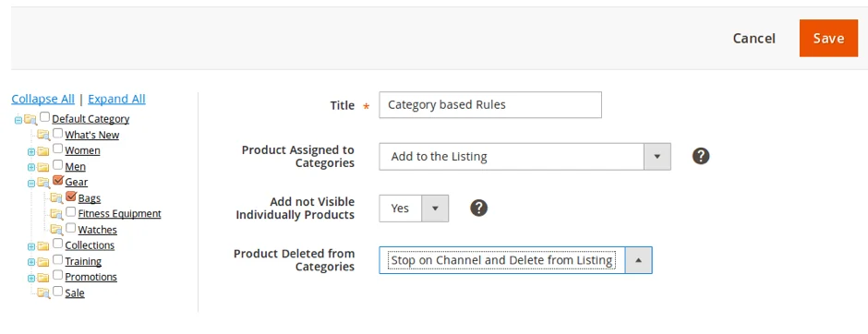Click the help icon beside Product Assigned to Categories

[x=701, y=157]
